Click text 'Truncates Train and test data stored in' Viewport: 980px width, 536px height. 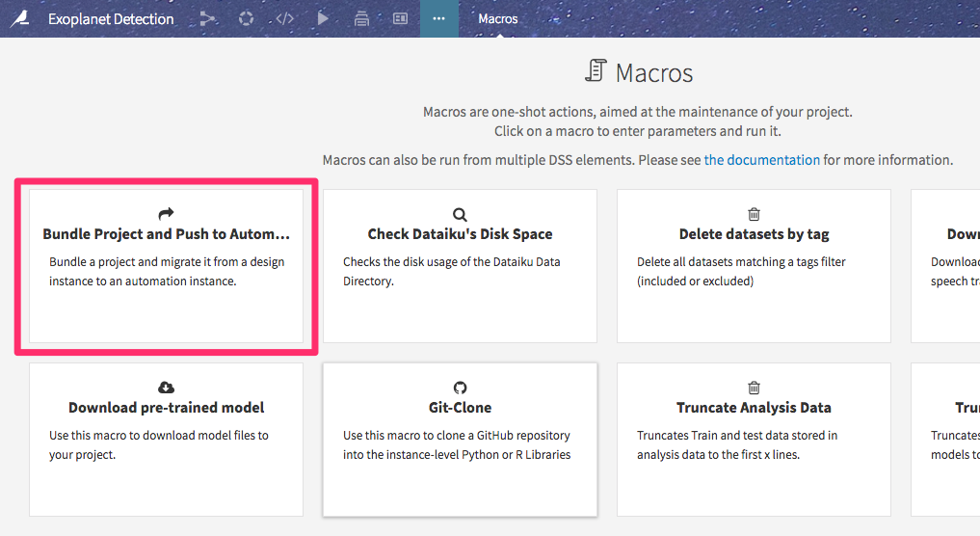(x=737, y=436)
